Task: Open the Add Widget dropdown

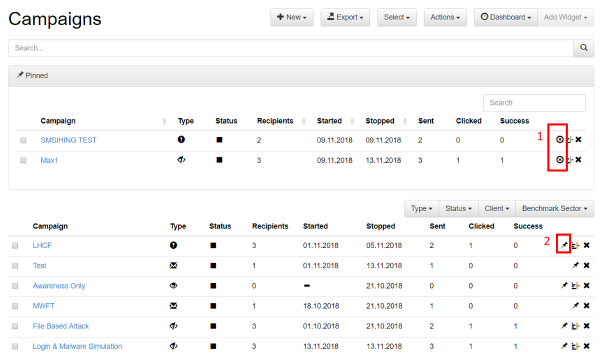Action: (x=566, y=17)
